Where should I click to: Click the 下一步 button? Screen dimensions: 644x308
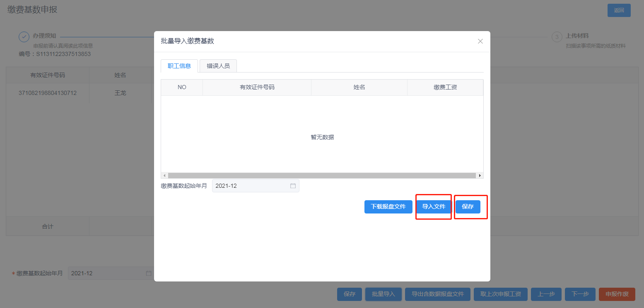click(x=580, y=294)
